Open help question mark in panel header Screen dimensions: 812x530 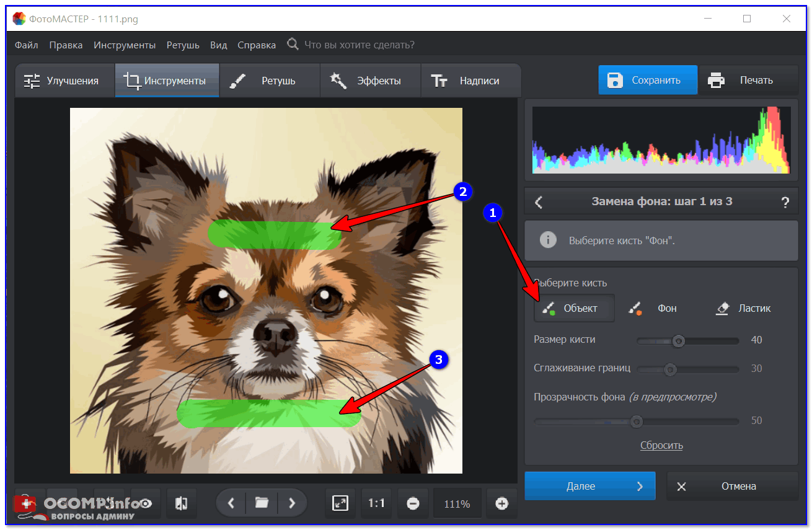click(785, 202)
